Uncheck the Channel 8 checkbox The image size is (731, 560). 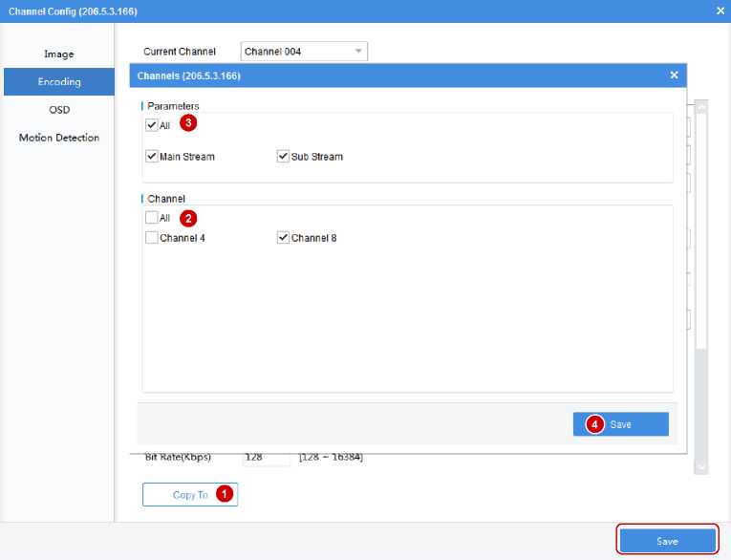[284, 238]
